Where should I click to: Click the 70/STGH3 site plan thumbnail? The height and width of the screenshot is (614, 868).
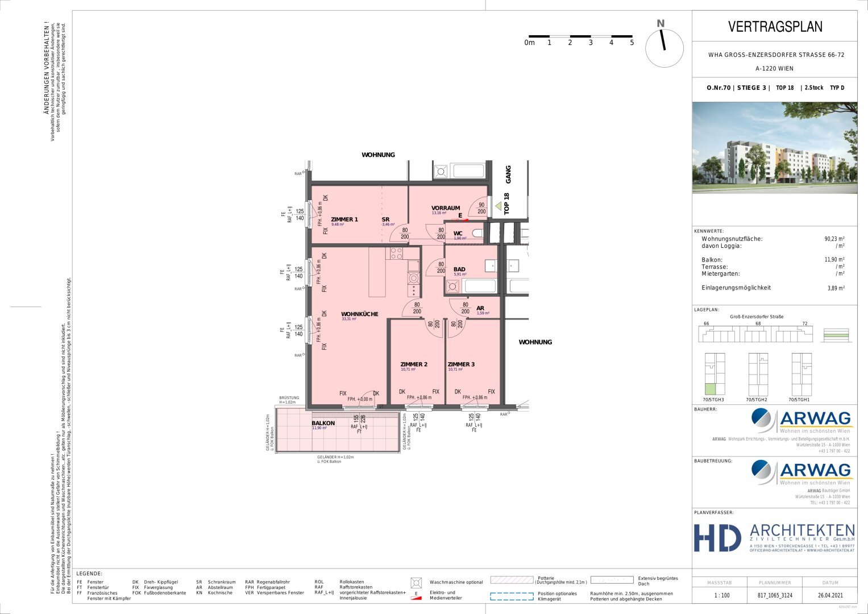point(715,374)
